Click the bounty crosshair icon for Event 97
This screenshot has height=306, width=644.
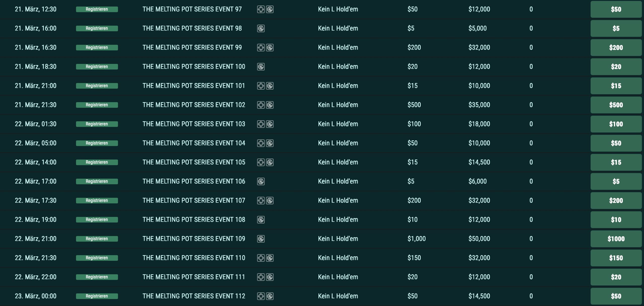click(x=261, y=10)
